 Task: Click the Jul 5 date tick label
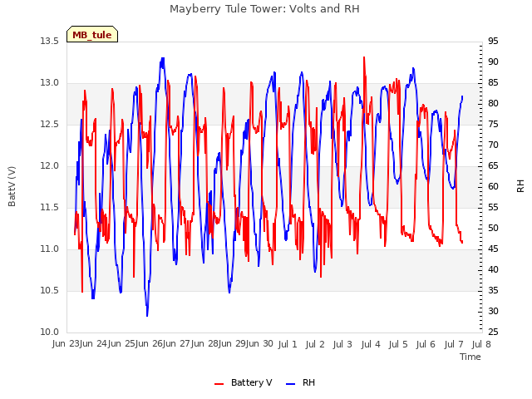click(x=398, y=344)
